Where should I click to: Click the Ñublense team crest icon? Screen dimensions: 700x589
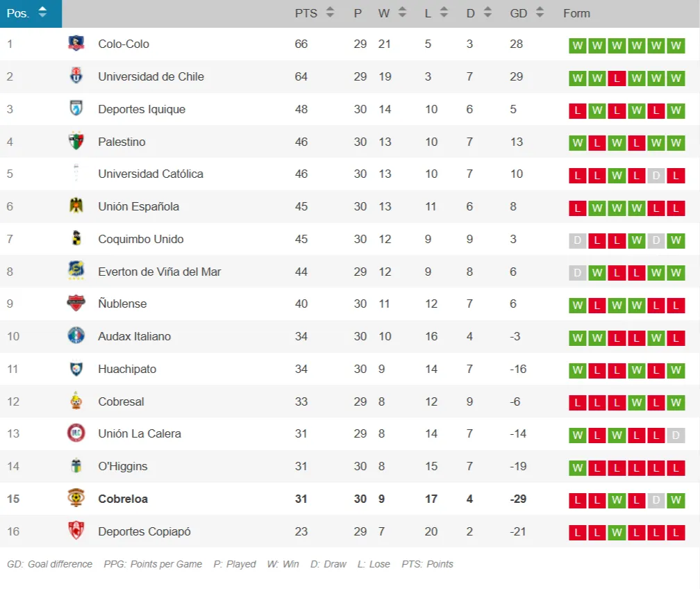(76, 304)
